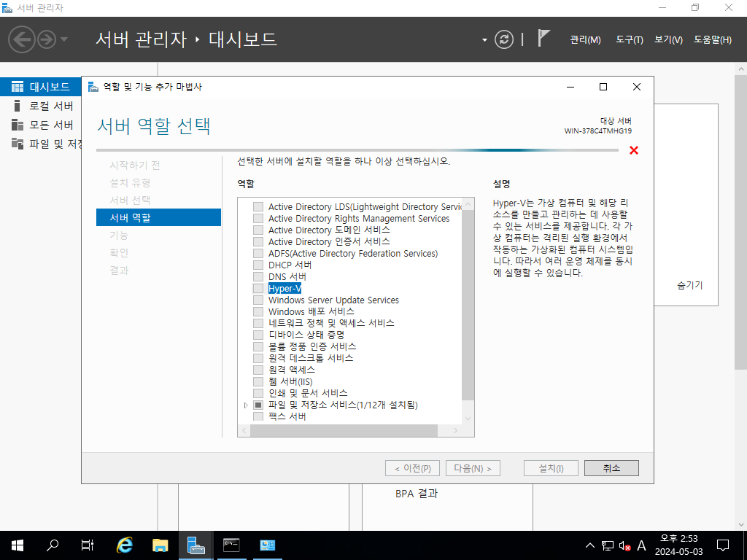This screenshot has width=747, height=560.
Task: Click the muted volume tray icon
Action: pyautogui.click(x=624, y=545)
